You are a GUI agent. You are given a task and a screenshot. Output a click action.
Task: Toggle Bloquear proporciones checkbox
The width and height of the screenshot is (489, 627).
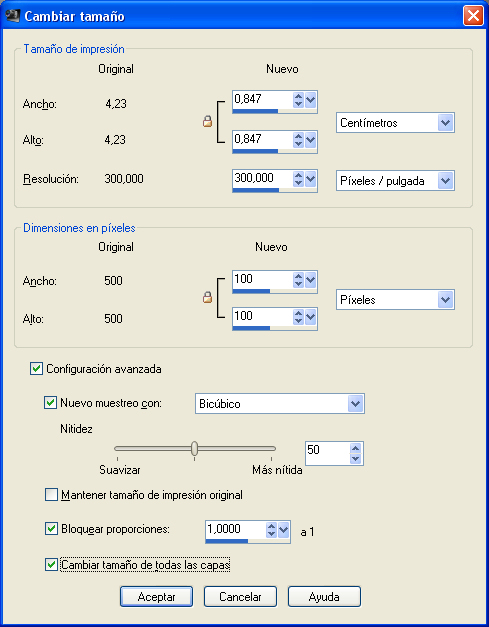[51, 529]
